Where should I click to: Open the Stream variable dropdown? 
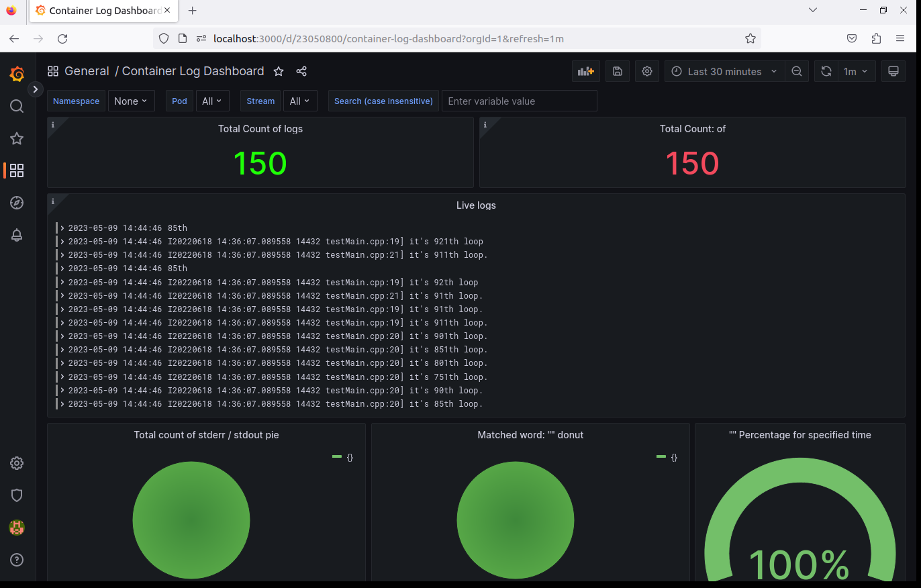click(x=299, y=101)
